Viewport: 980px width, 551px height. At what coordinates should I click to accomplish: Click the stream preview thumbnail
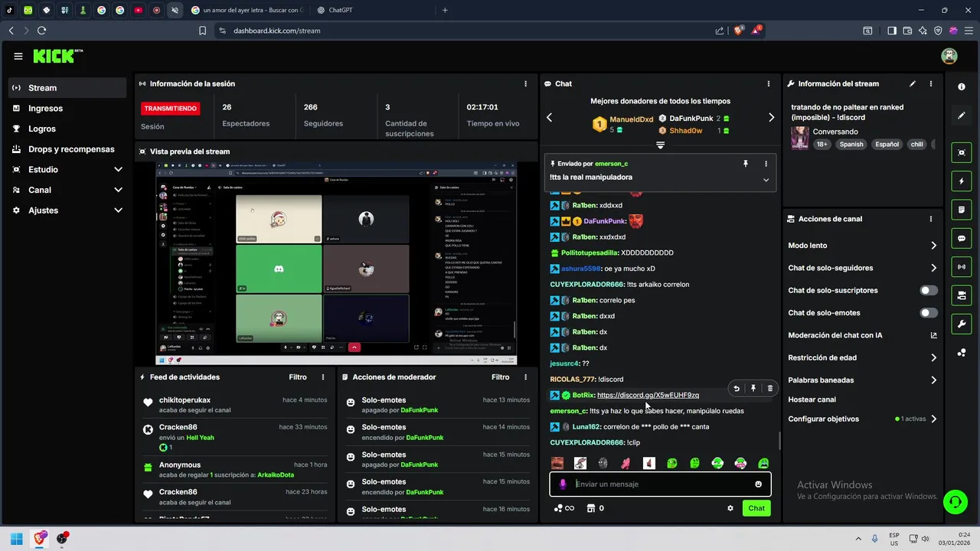[x=336, y=263]
